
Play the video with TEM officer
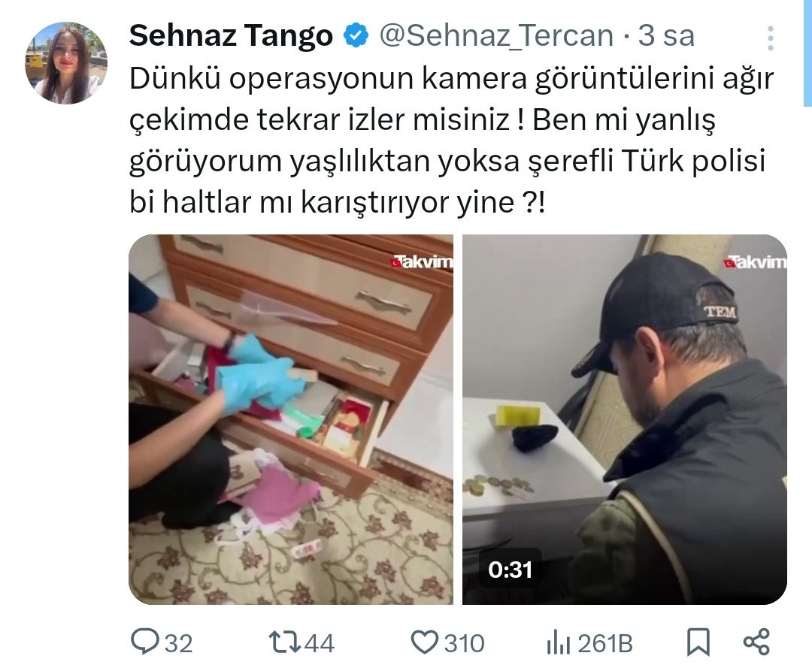pos(625,419)
